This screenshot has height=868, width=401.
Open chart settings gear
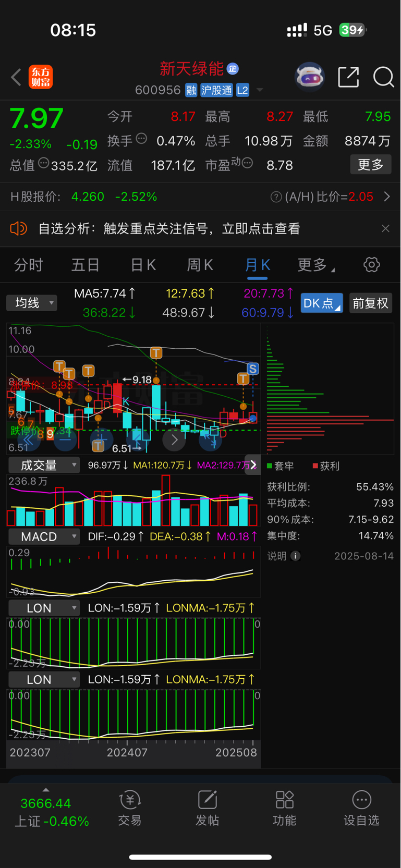click(x=371, y=265)
